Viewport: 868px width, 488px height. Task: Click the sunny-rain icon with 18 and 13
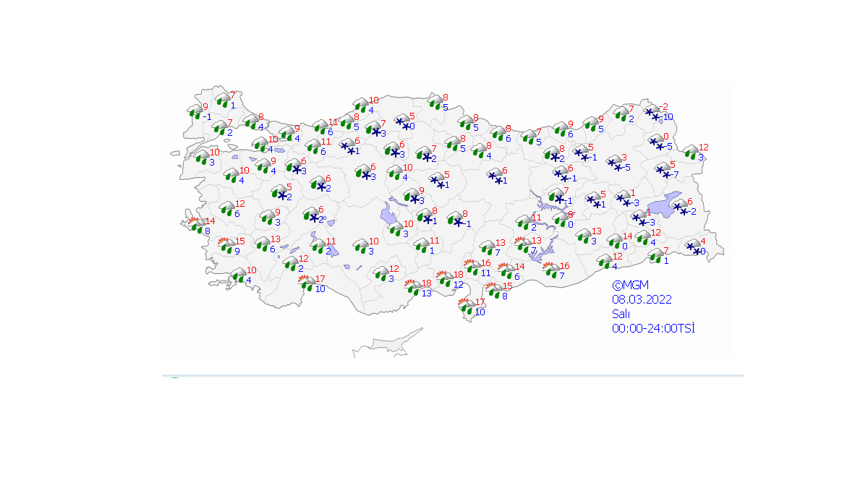413,288
